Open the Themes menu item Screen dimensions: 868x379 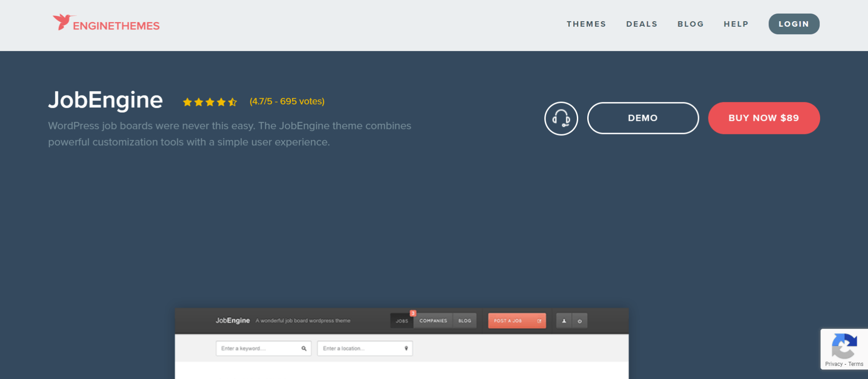[586, 24]
